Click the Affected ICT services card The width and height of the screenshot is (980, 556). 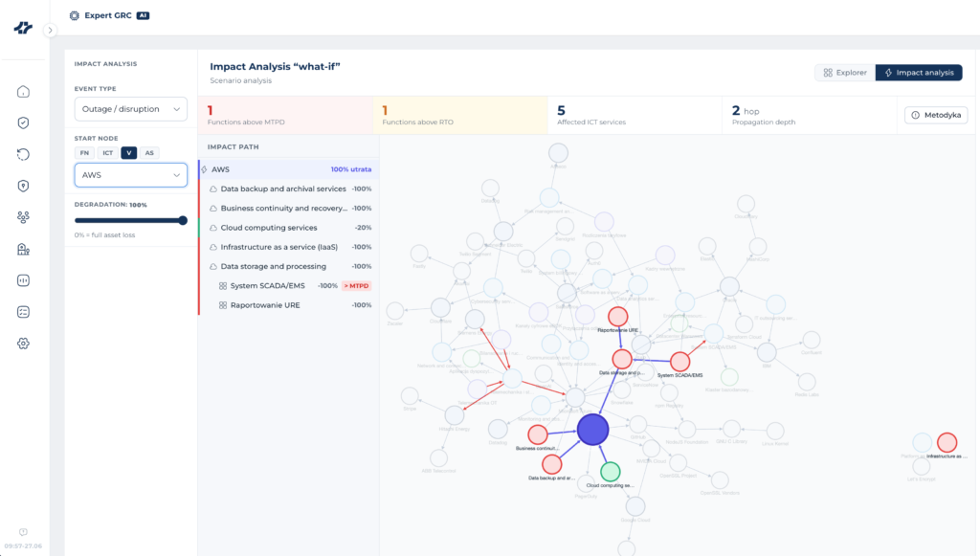coord(635,115)
